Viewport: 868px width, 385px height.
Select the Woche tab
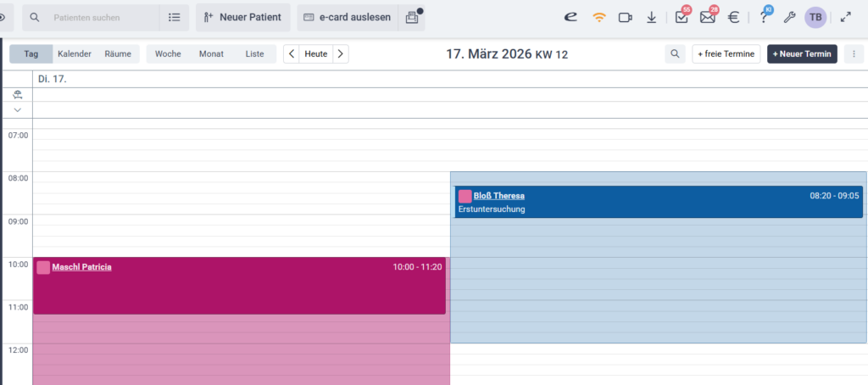click(168, 54)
